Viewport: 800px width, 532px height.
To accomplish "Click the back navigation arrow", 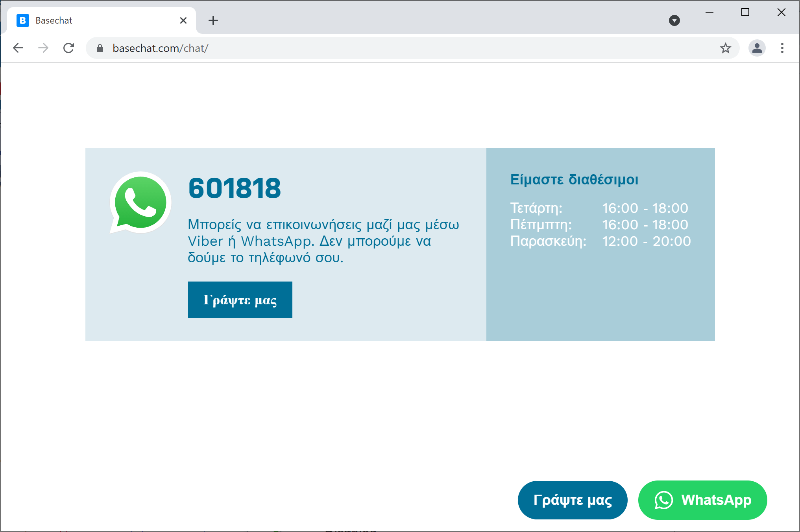I will (18, 48).
